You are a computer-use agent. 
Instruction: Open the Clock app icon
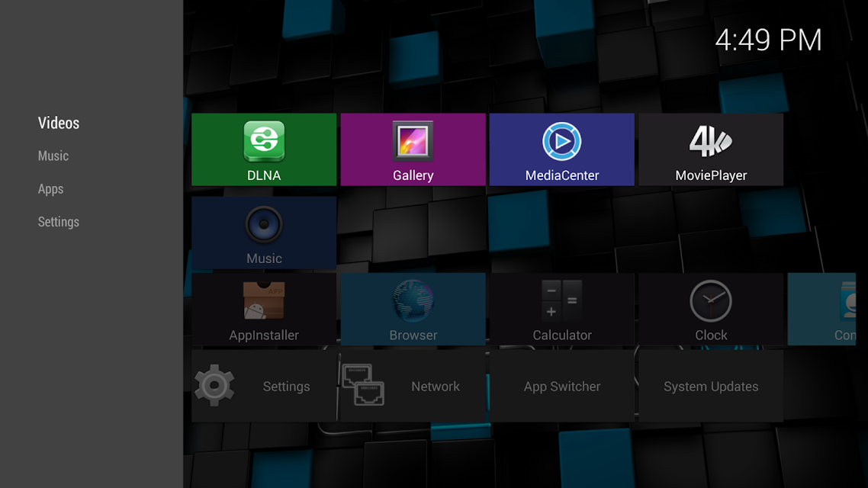pos(711,301)
